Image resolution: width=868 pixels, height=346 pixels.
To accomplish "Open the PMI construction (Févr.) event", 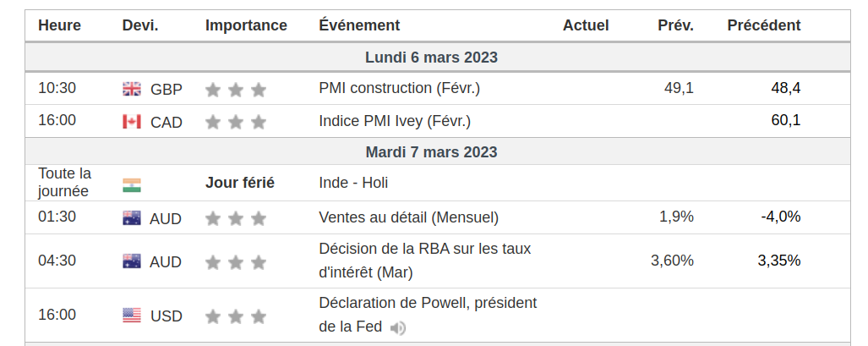I will 399,88.
